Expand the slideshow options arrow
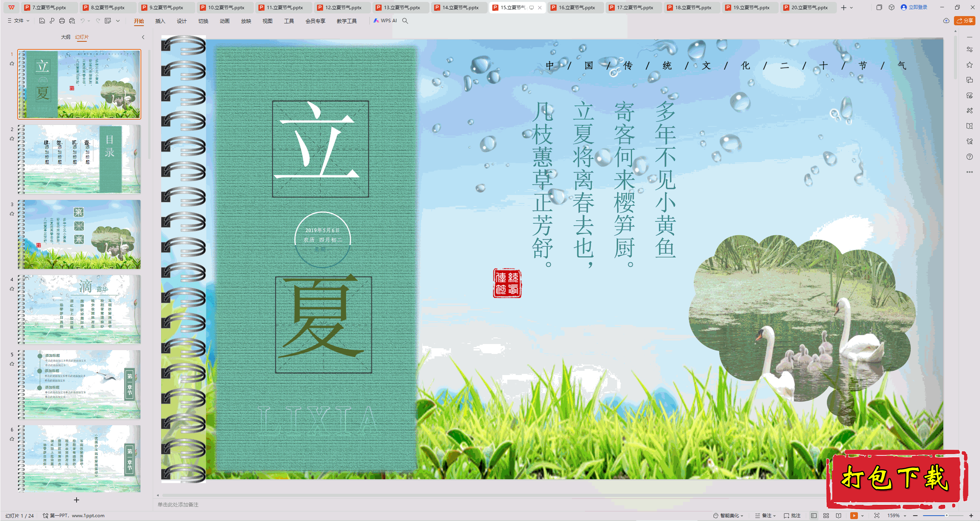Screen dimensions: 980x521 click(862, 516)
